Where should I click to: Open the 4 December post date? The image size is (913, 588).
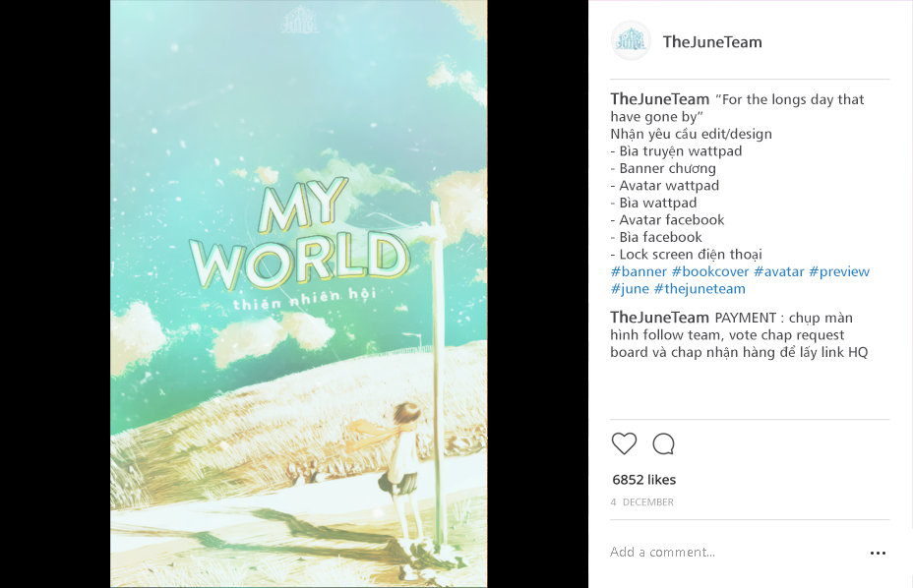pos(641,501)
